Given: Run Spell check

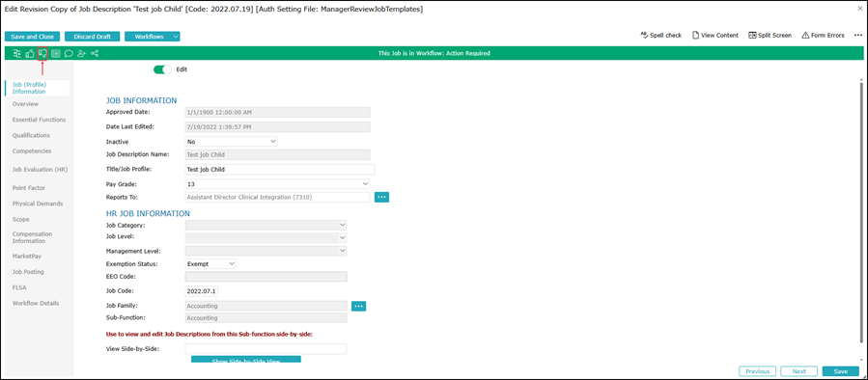Looking at the screenshot, I should (661, 35).
